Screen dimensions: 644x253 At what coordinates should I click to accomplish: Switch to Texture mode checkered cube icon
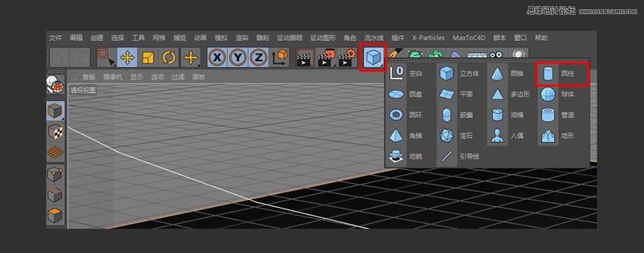[55, 132]
